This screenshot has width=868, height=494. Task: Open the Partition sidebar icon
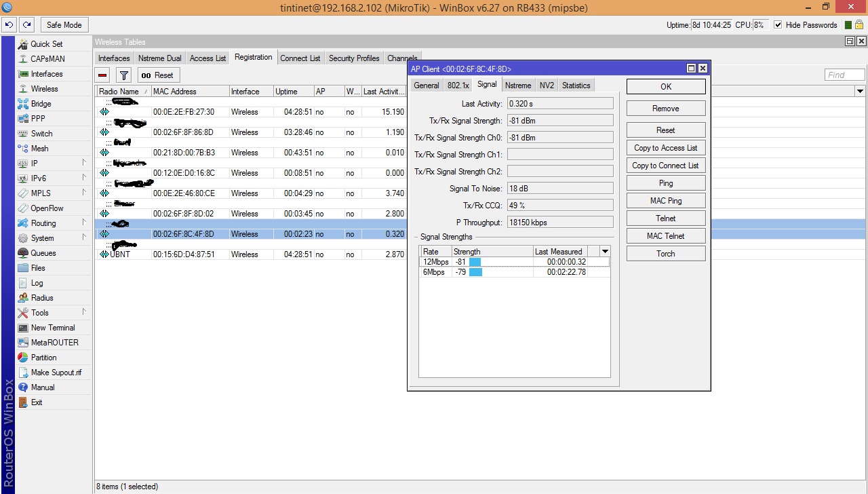click(23, 358)
